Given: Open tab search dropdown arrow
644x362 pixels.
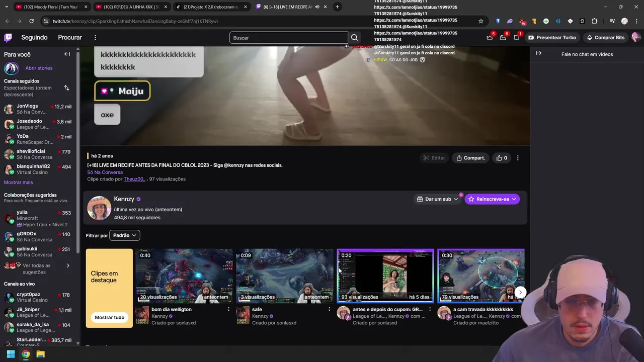Looking at the screenshot, I should tap(7, 7).
